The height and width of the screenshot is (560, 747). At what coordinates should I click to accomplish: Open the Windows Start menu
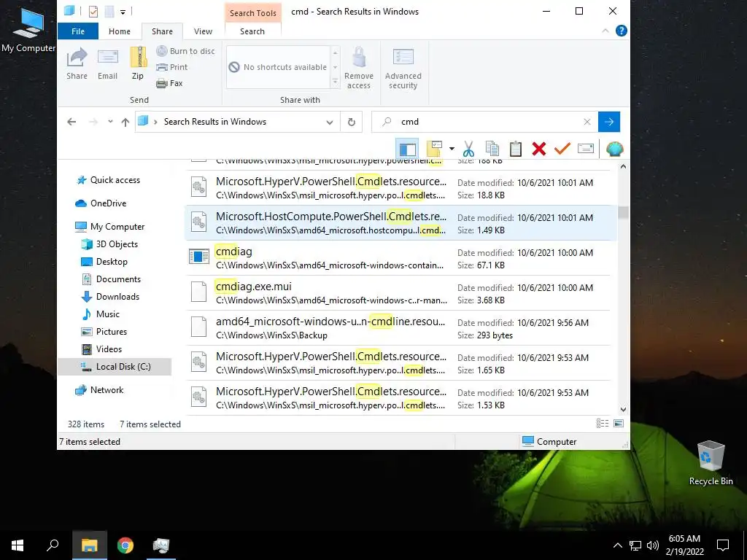coord(18,545)
